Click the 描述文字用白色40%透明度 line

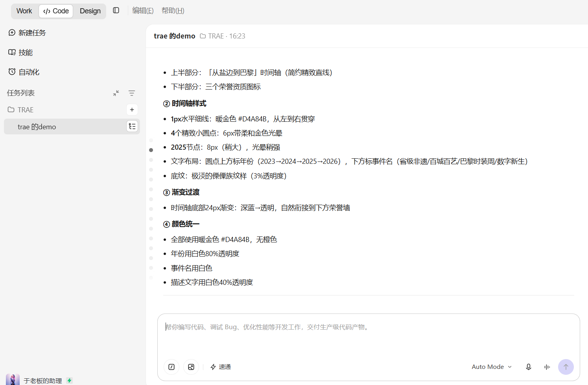pos(212,282)
